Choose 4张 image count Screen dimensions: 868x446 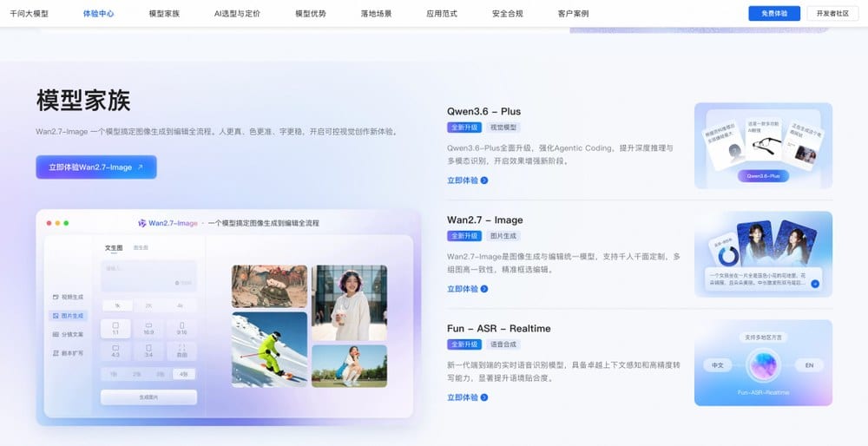[x=184, y=374]
